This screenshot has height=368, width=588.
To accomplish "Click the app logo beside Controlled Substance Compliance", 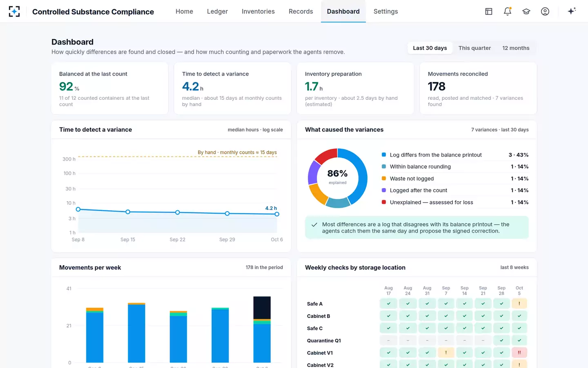I will [x=14, y=11].
